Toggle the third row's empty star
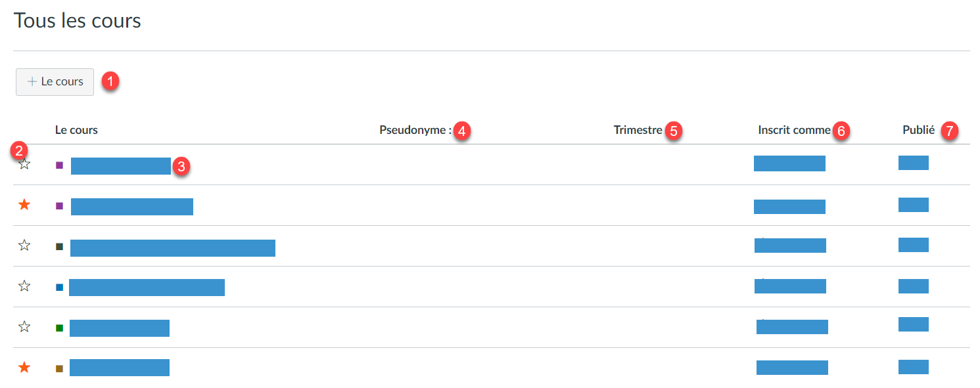The height and width of the screenshot is (388, 980). 24,246
